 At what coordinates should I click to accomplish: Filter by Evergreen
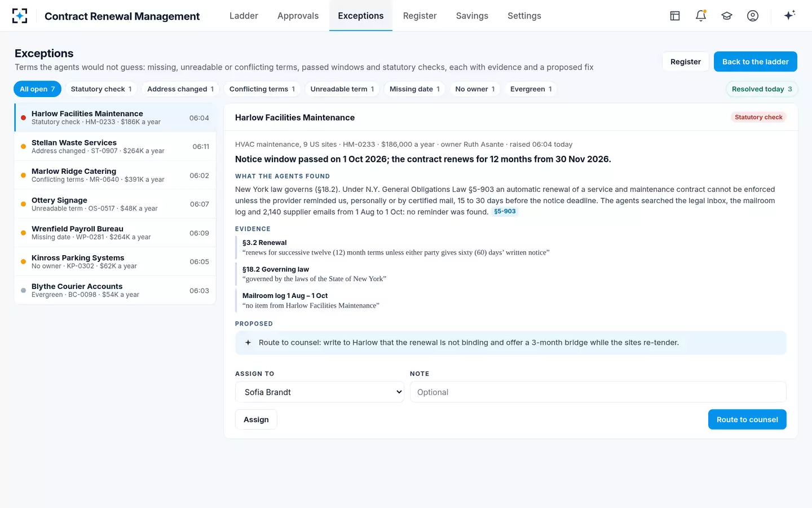(531, 89)
